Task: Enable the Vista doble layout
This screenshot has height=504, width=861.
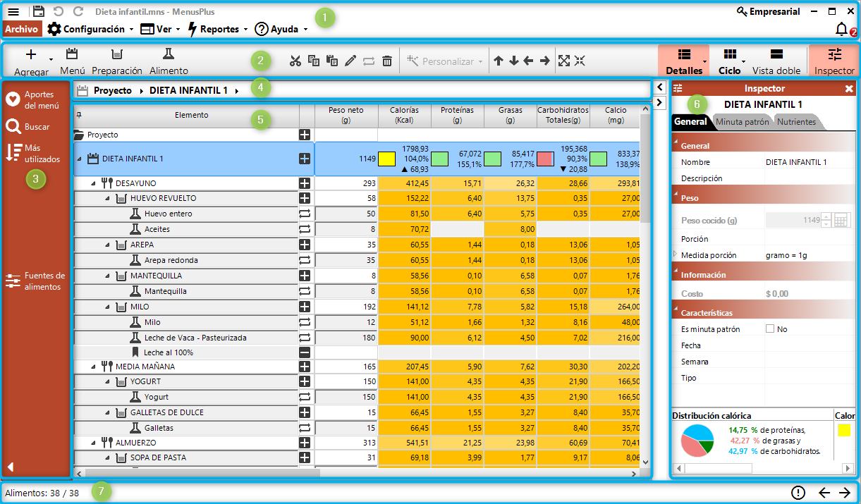Action: (776, 61)
